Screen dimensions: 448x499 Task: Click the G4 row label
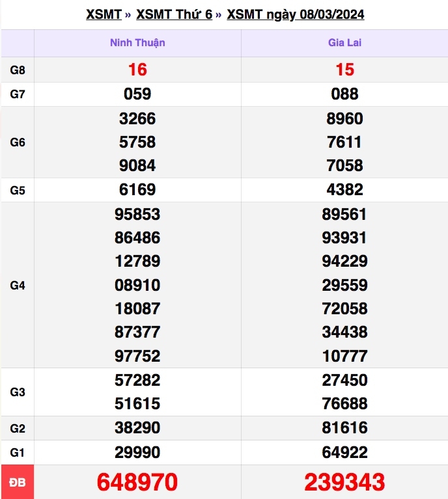pos(18,286)
